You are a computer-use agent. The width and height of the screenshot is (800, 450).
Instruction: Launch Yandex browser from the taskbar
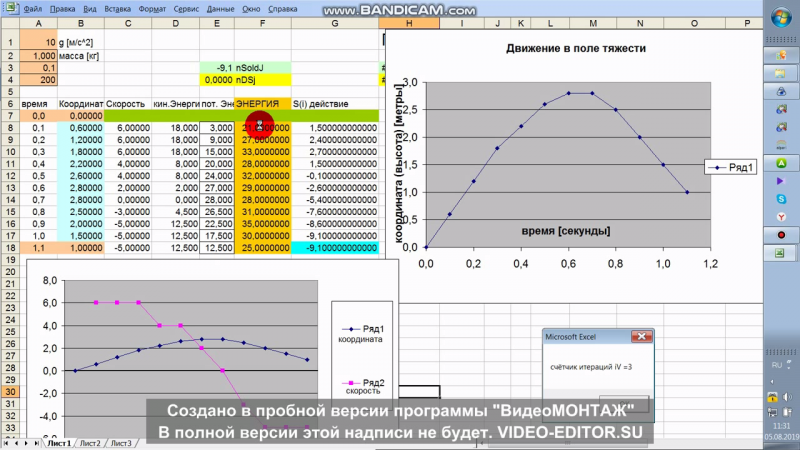(781, 217)
